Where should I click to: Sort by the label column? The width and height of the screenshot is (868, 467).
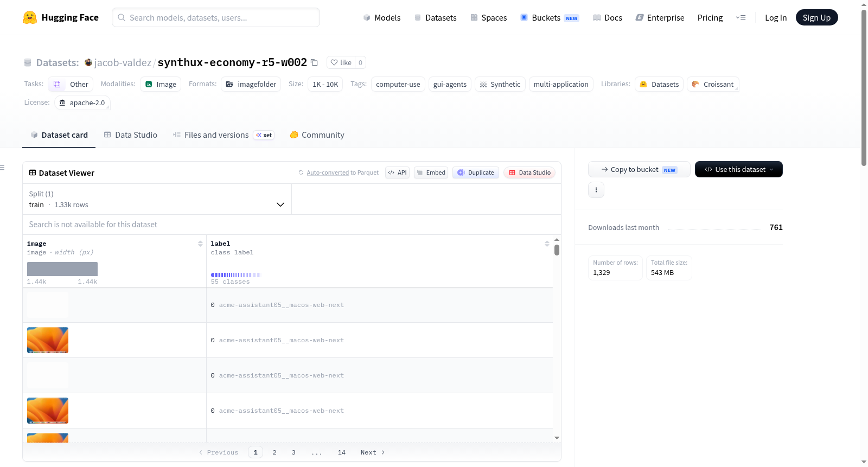(547, 244)
